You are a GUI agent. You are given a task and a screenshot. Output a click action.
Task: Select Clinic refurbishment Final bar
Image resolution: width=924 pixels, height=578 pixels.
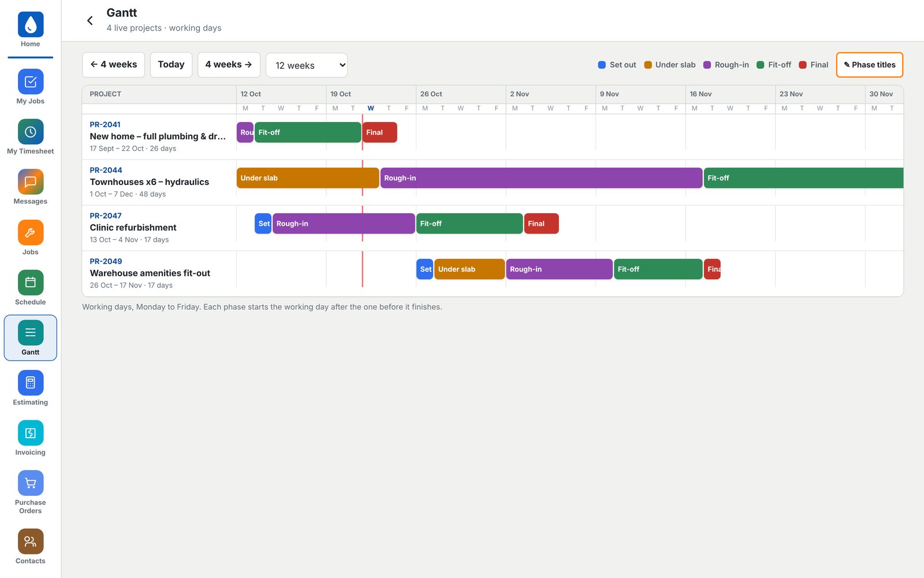541,224
